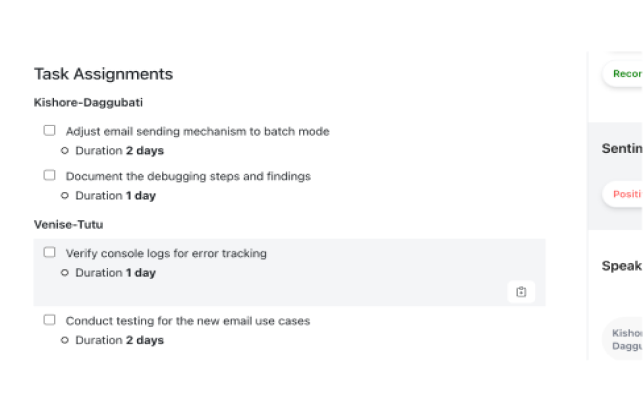This screenshot has height=410, width=643.
Task: Click the clipboard copy icon on highlighted task
Action: pyautogui.click(x=521, y=292)
